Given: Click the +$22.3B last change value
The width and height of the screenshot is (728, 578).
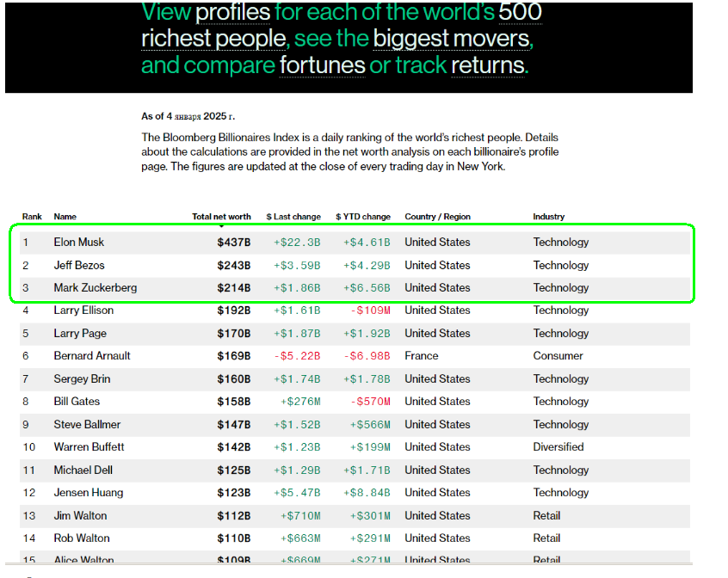Looking at the screenshot, I should coord(297,243).
